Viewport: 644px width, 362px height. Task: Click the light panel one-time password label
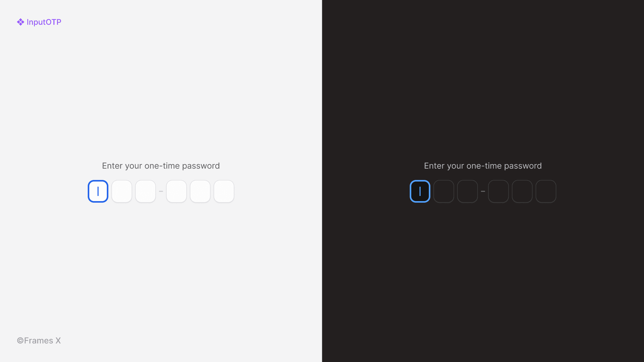[x=161, y=166]
